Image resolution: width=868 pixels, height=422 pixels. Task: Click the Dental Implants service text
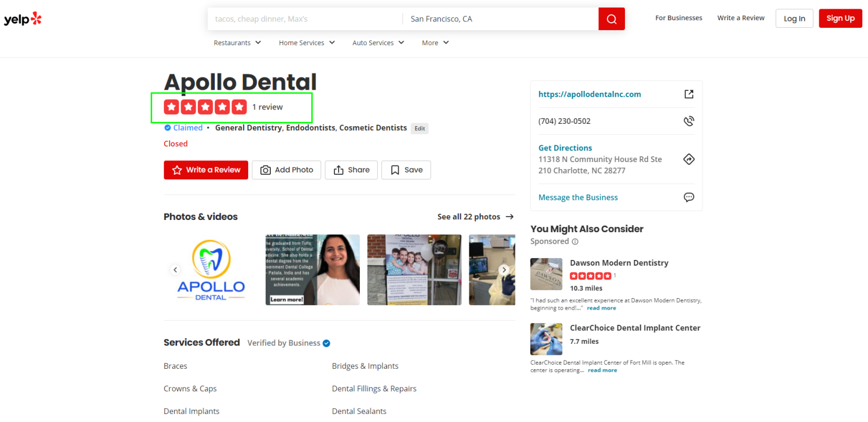[192, 412]
